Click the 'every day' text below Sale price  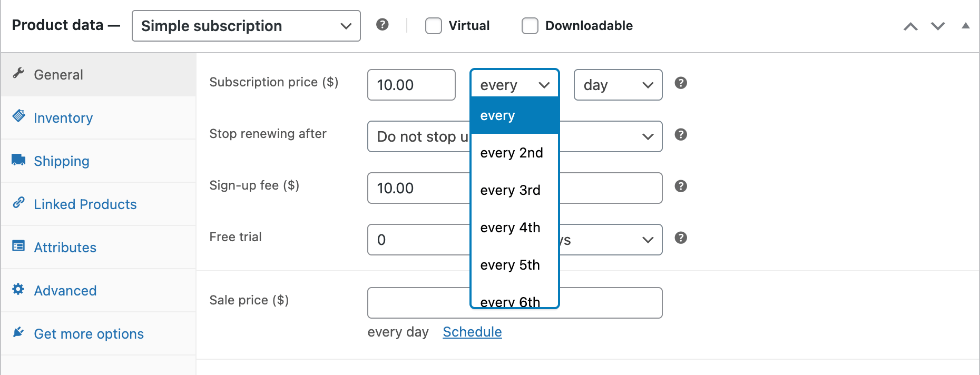click(x=398, y=332)
